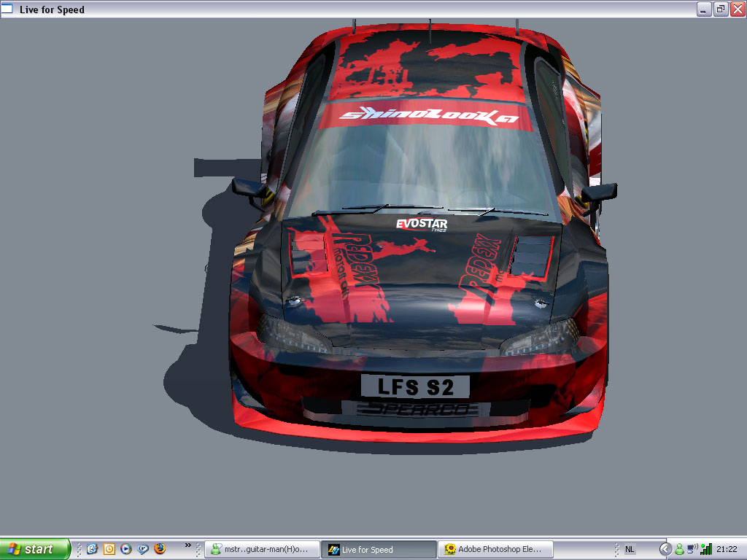Click the 21:22 system clock
The height and width of the screenshot is (560, 747).
(727, 550)
